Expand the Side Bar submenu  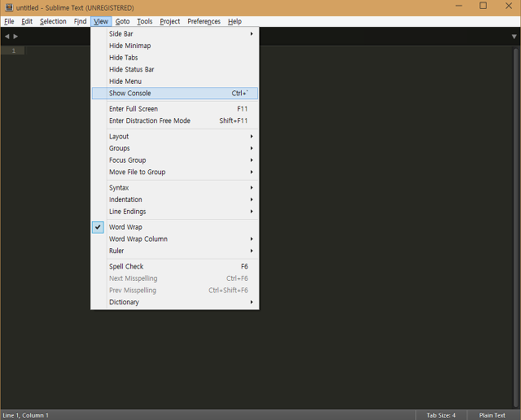(x=175, y=34)
